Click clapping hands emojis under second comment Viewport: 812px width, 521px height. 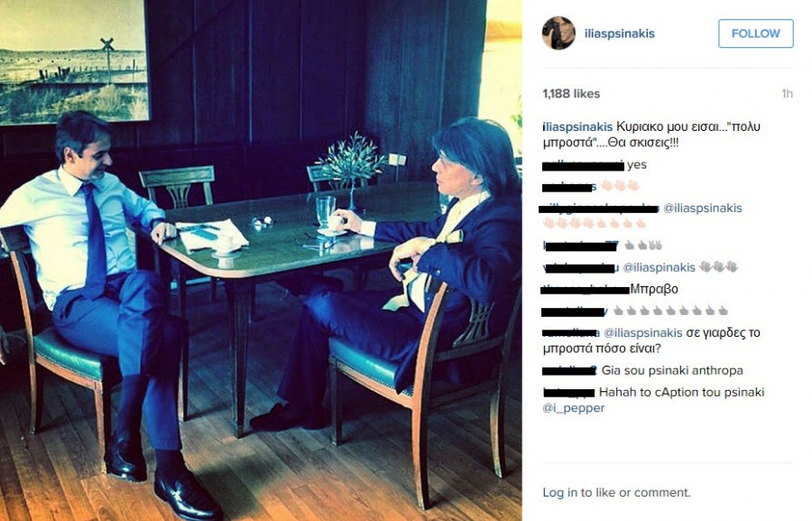point(620,186)
